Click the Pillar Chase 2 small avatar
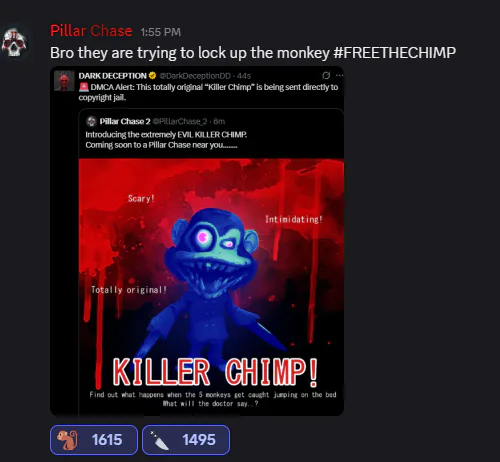 point(91,121)
